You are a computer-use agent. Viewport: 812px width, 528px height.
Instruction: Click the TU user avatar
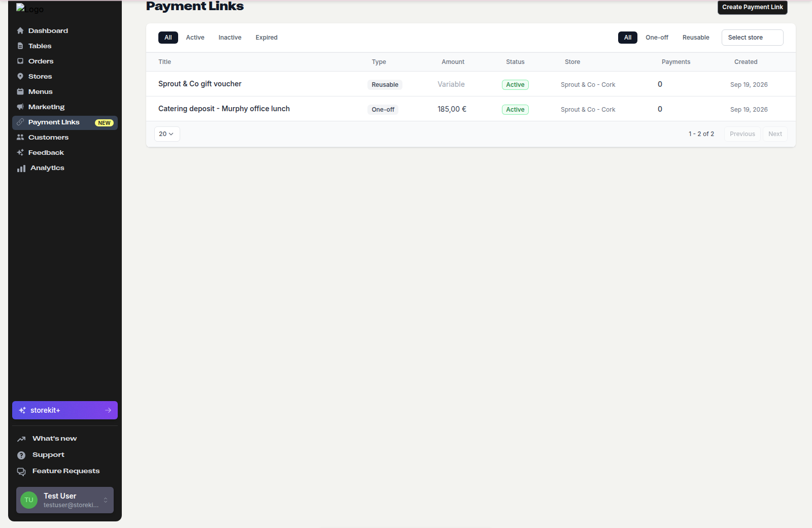[x=29, y=500]
